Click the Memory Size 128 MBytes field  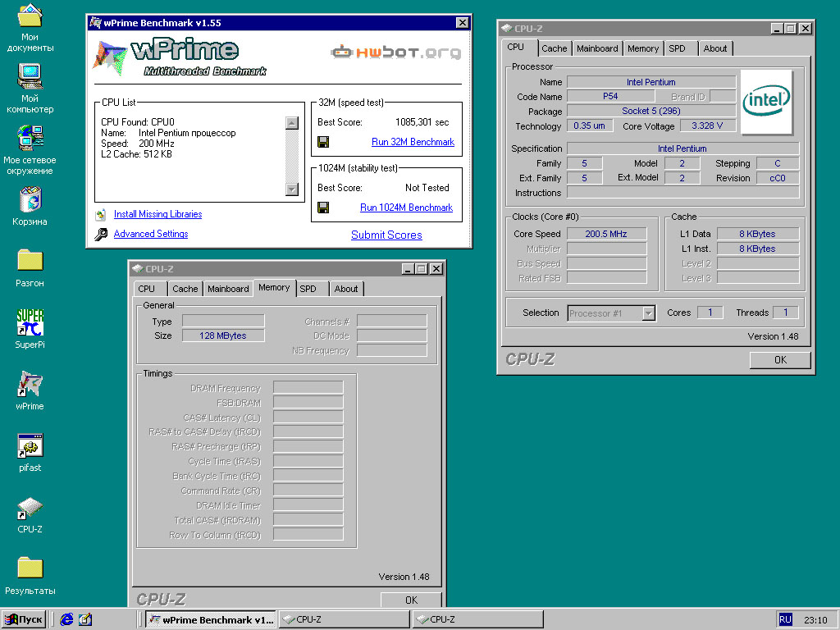223,336
